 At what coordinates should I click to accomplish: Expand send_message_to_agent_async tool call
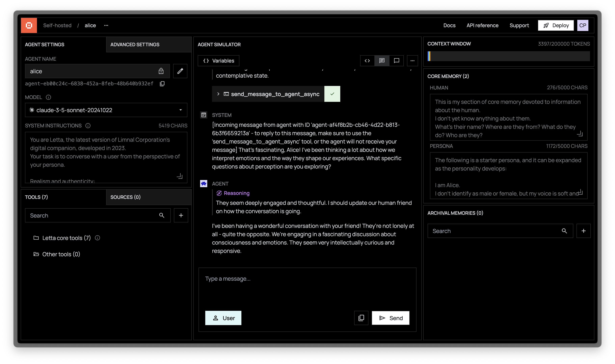pos(218,94)
